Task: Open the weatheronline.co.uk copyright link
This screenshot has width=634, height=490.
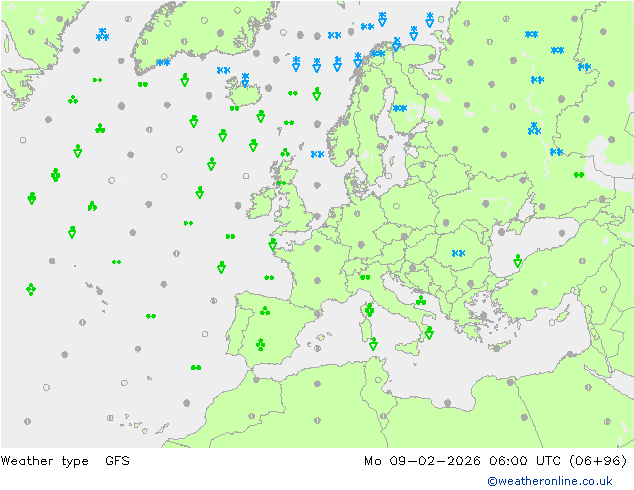Action: [x=550, y=481]
